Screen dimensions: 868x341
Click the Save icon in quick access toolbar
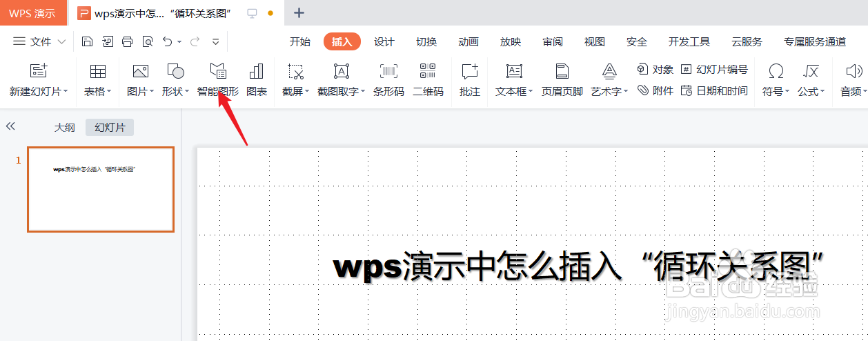tap(87, 41)
